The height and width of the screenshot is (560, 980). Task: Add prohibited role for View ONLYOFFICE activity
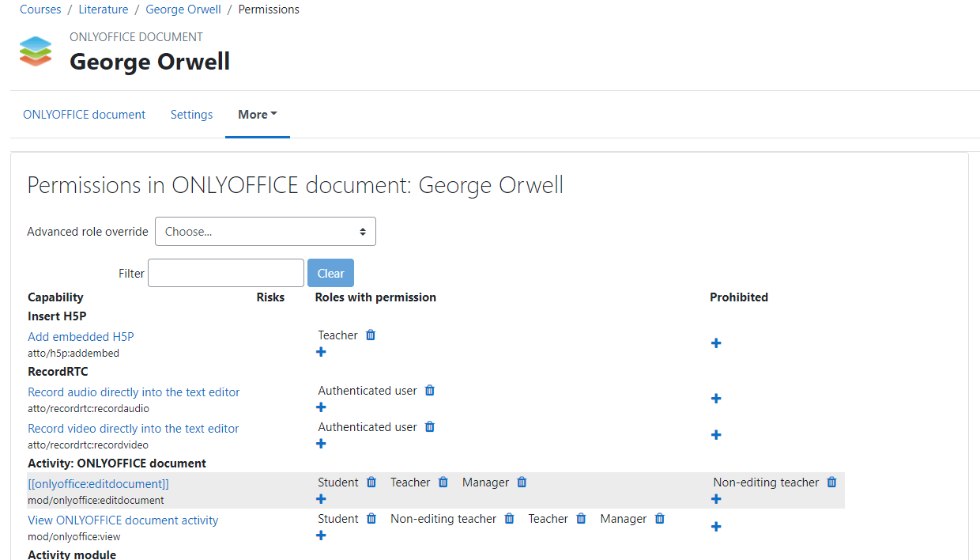pyautogui.click(x=716, y=527)
